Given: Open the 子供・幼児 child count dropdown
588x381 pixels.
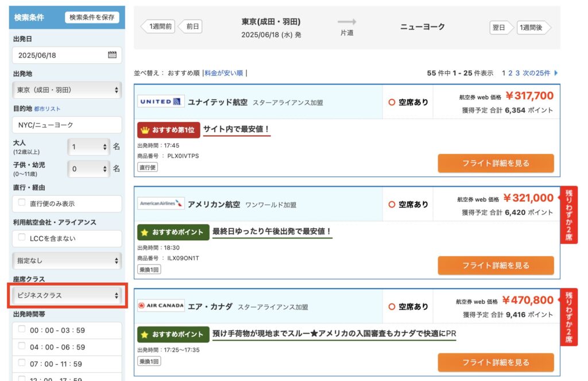Looking at the screenshot, I should pos(88,169).
